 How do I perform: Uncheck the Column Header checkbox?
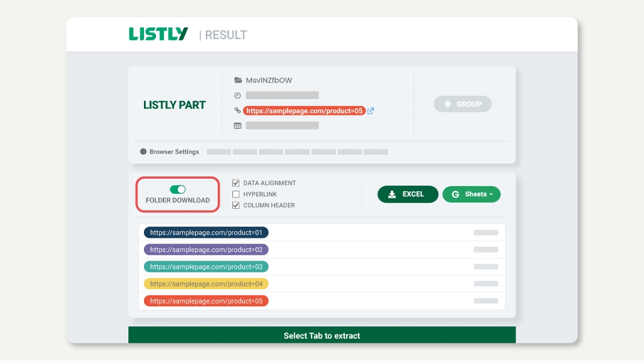(236, 205)
